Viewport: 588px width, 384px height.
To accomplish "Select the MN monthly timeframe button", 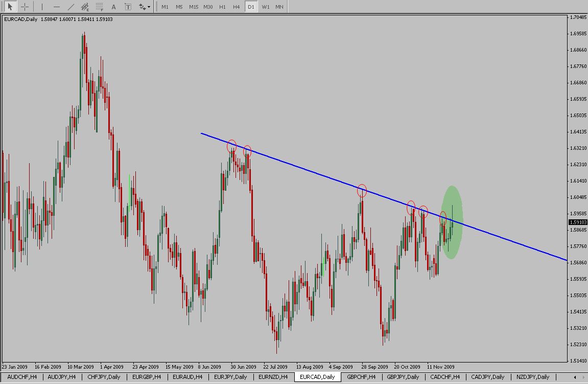I will pyautogui.click(x=279, y=7).
